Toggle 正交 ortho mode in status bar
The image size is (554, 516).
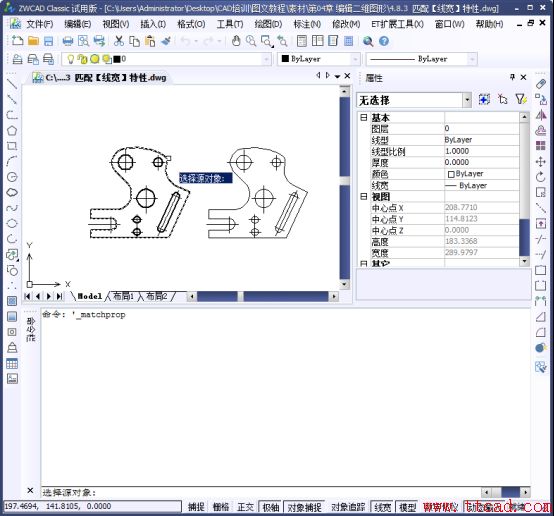tap(246, 507)
